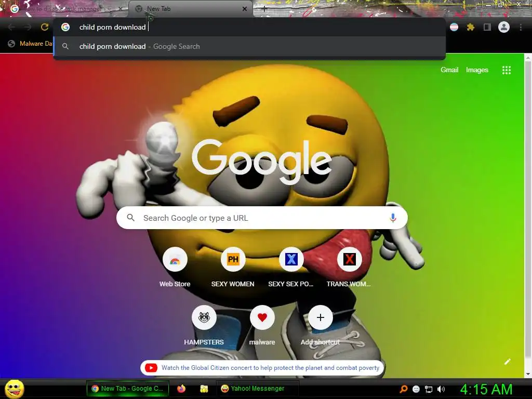Switch to the New Tab tab
The height and width of the screenshot is (399, 532).
tap(190, 9)
